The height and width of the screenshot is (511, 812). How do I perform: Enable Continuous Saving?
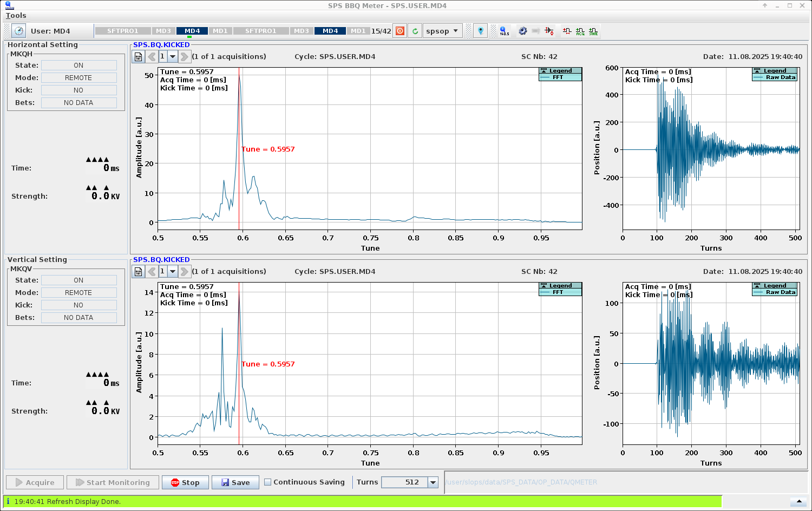coord(267,482)
